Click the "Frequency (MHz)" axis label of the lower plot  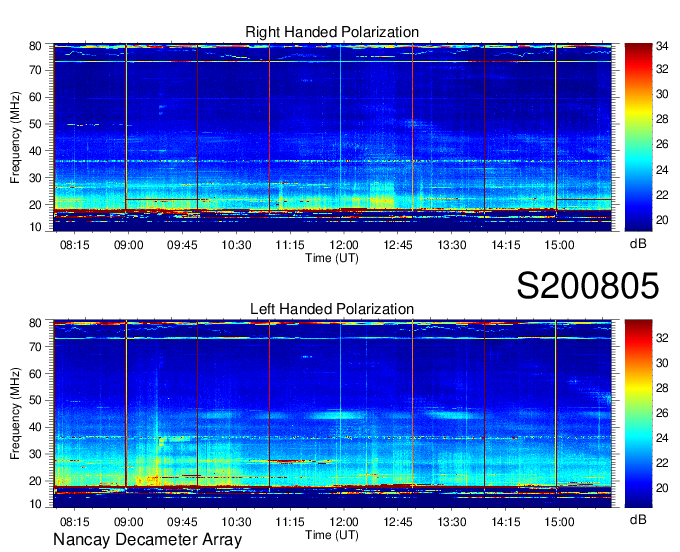(x=15, y=414)
